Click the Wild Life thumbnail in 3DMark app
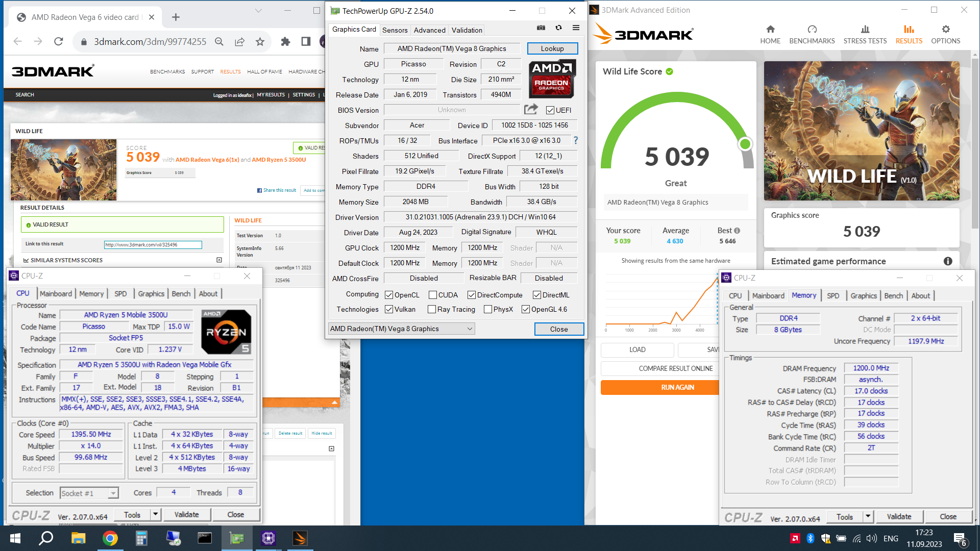 (x=862, y=131)
